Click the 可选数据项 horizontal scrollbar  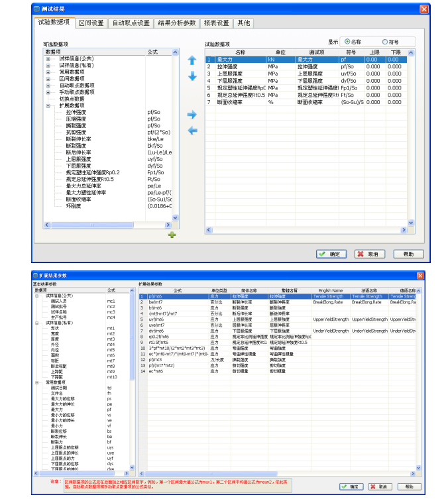(x=93, y=225)
